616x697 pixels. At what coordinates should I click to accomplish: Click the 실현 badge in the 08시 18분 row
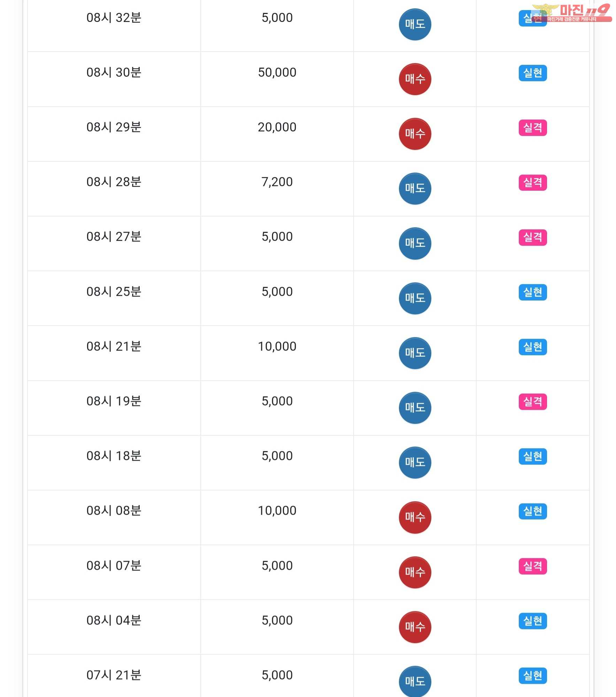532,456
